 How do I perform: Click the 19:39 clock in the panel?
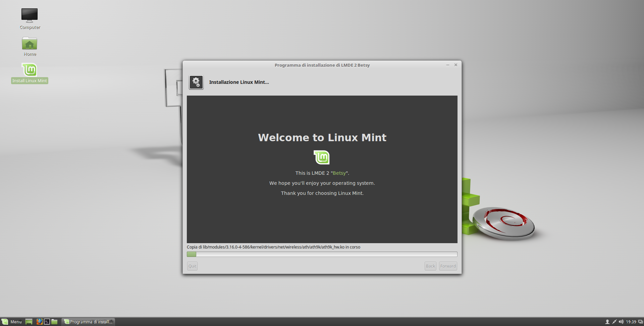(631, 322)
